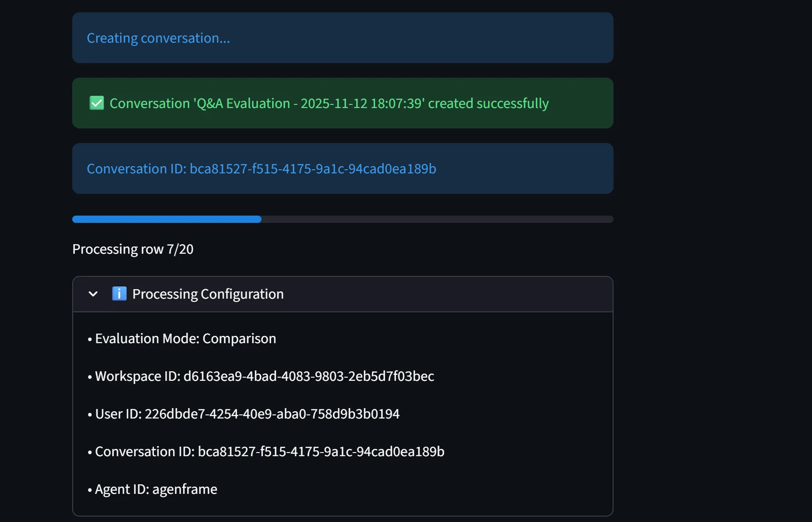Click the blue info icon beside Processing Configuration
The width and height of the screenshot is (812, 522).
point(119,294)
